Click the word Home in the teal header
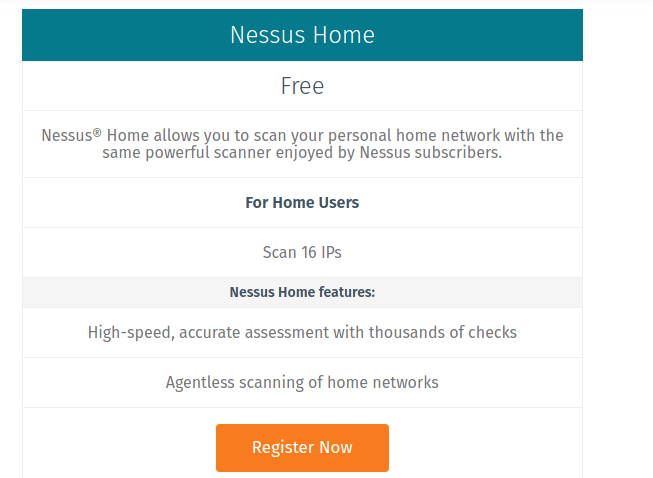Screen dimensions: 653x478 [x=344, y=35]
